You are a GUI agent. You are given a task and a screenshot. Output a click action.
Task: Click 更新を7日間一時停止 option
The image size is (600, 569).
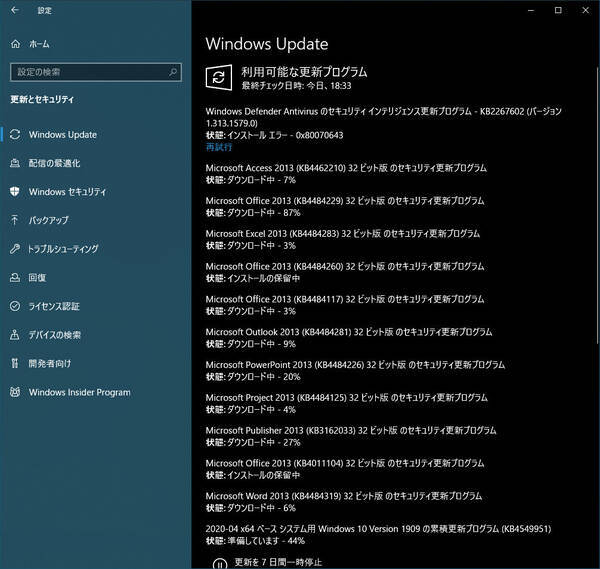[x=278, y=562]
